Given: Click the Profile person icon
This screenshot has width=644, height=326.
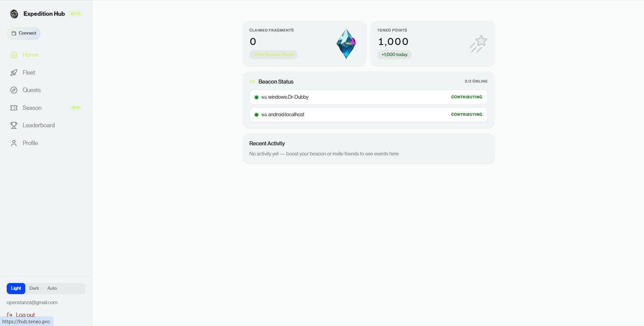Looking at the screenshot, I should 14,143.
